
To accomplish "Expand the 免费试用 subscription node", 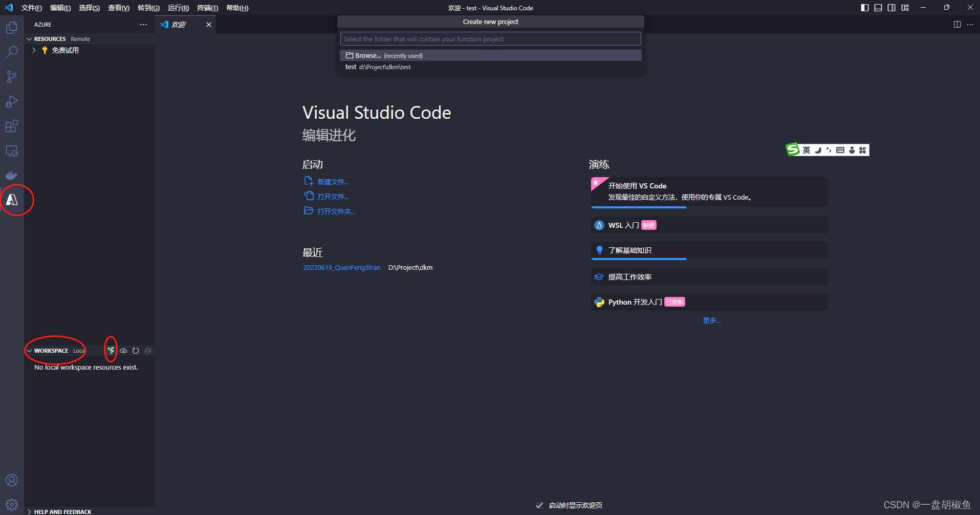I will point(34,50).
